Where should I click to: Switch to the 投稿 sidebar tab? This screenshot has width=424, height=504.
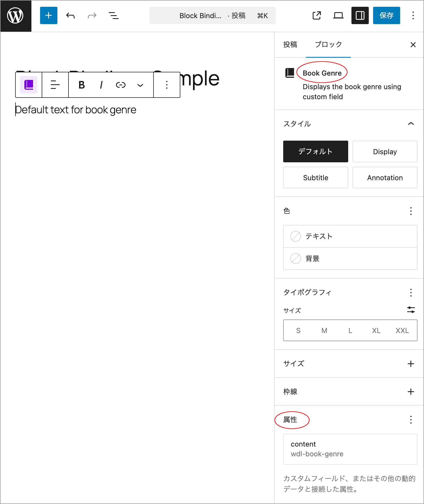coord(290,45)
